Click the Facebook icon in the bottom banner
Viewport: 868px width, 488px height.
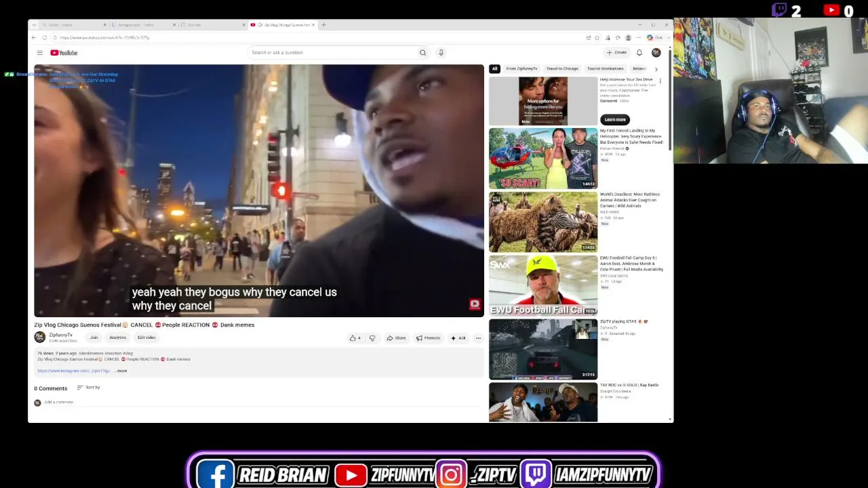215,474
